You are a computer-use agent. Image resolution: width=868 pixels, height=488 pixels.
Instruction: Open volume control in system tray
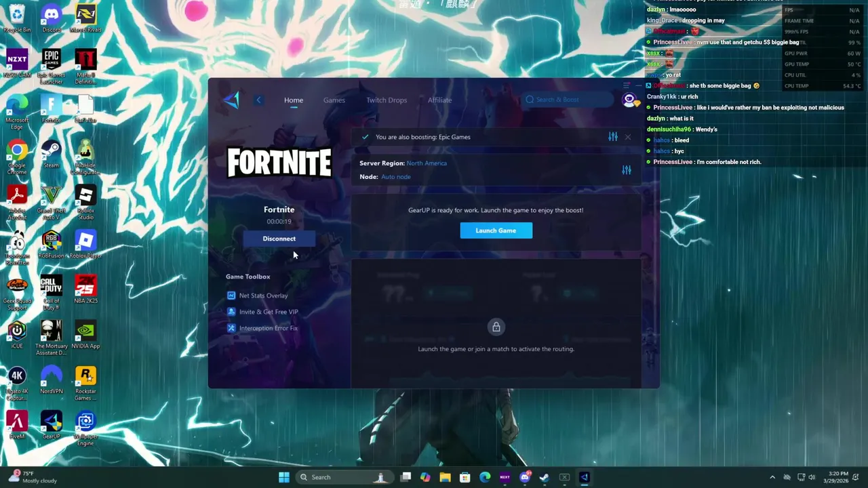pyautogui.click(x=812, y=477)
